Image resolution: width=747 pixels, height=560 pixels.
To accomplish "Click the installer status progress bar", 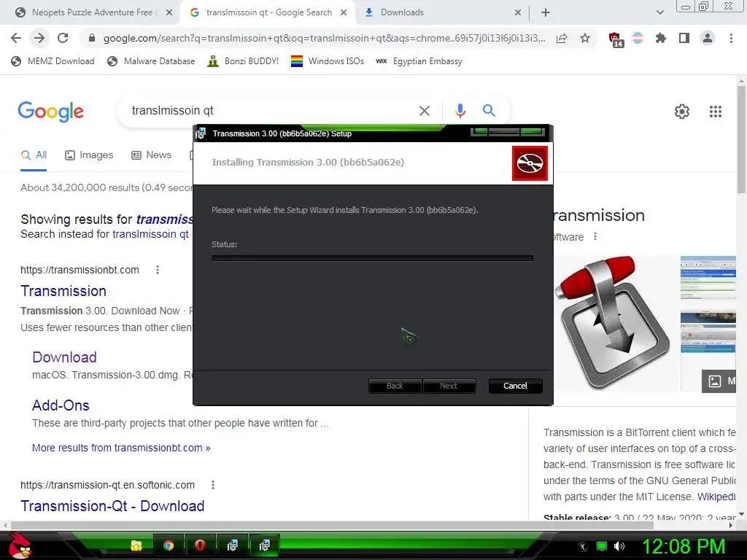I will coord(373,258).
